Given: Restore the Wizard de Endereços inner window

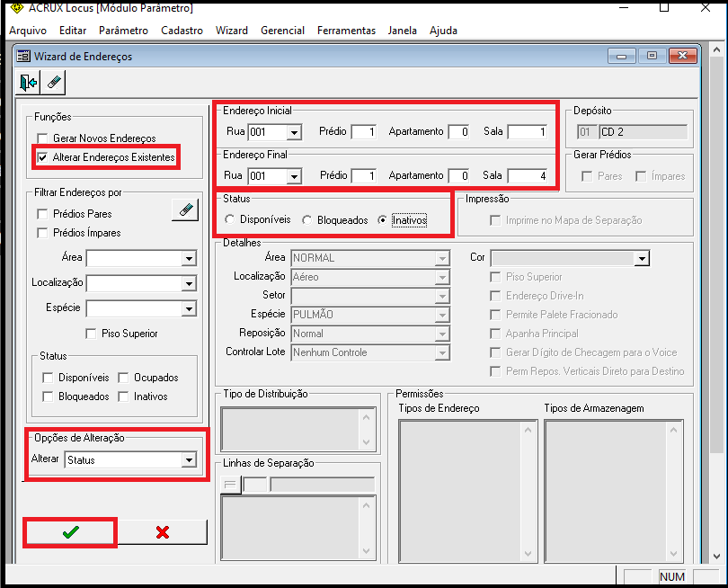Looking at the screenshot, I should pos(652,56).
